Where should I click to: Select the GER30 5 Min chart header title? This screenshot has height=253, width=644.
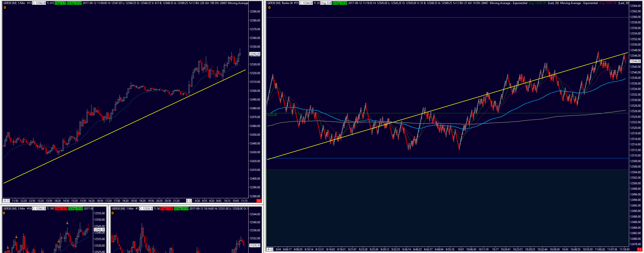(14, 3)
